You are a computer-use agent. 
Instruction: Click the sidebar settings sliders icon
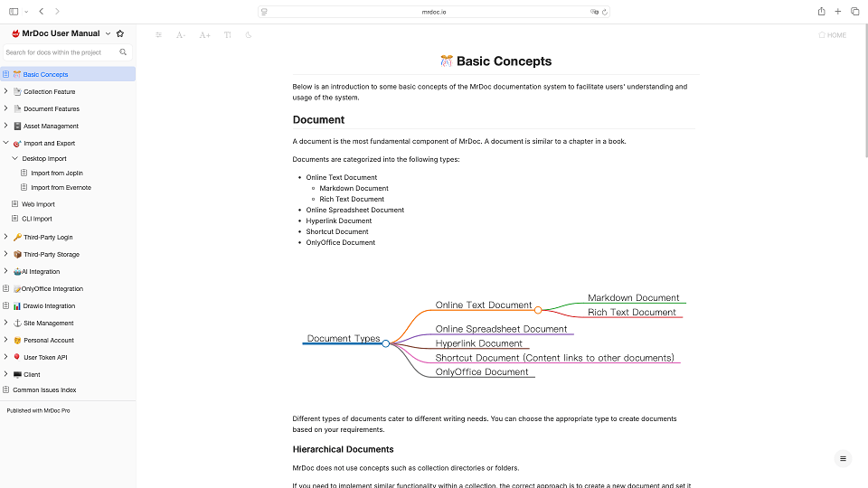[x=159, y=35]
